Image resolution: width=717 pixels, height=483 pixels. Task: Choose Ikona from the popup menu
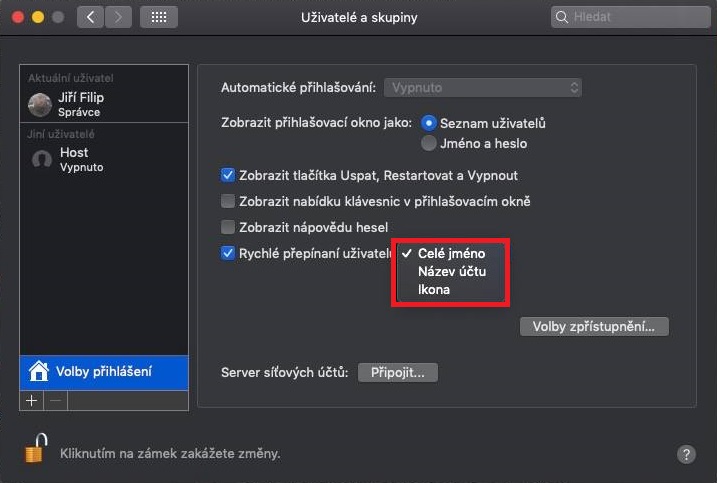(x=434, y=290)
